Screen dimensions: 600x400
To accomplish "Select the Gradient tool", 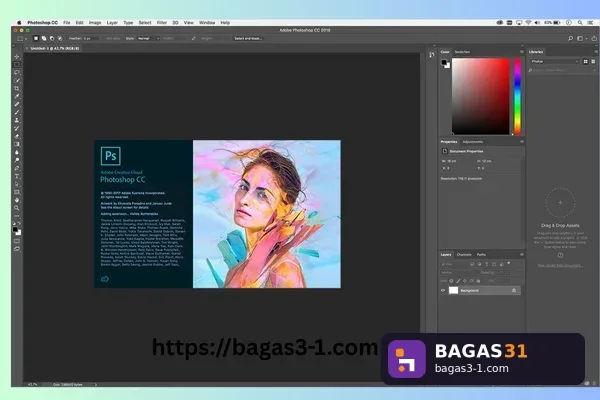I will (16, 144).
